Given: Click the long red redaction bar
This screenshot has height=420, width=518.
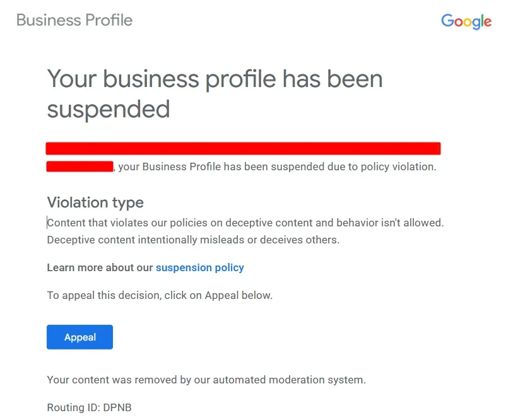Looking at the screenshot, I should (x=243, y=148).
